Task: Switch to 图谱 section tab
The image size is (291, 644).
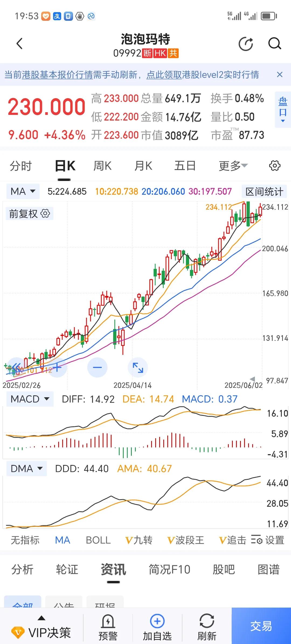Action: (x=269, y=570)
